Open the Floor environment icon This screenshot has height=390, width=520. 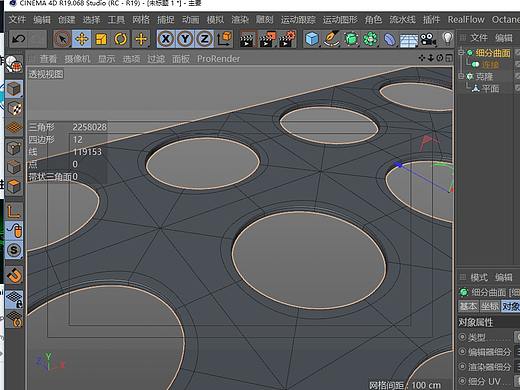[x=409, y=40]
